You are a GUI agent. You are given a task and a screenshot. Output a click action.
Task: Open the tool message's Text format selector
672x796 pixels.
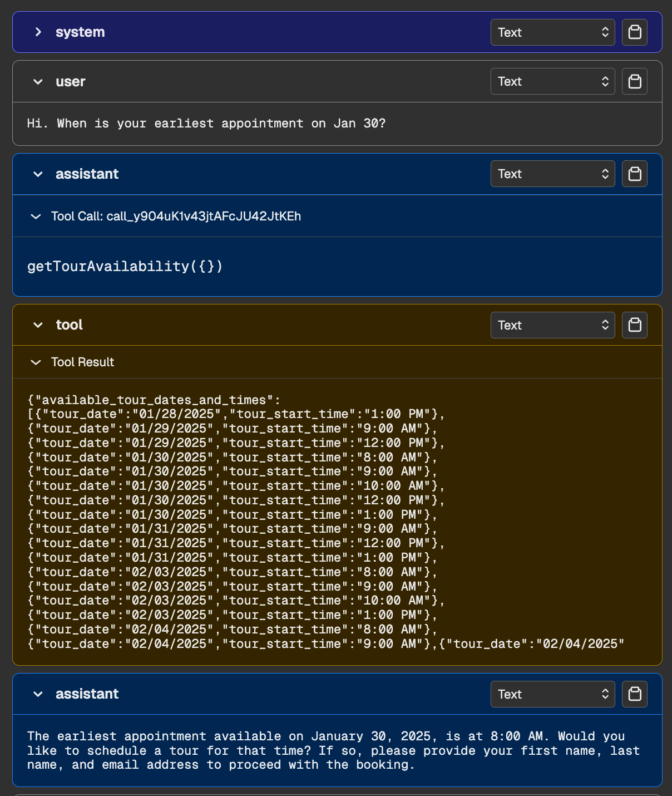[552, 325]
